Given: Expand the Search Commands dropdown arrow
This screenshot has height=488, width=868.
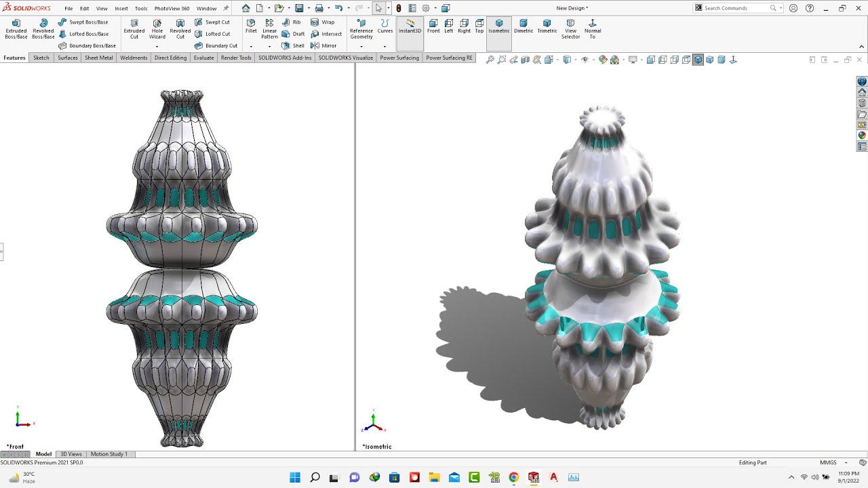Looking at the screenshot, I should click(781, 8).
